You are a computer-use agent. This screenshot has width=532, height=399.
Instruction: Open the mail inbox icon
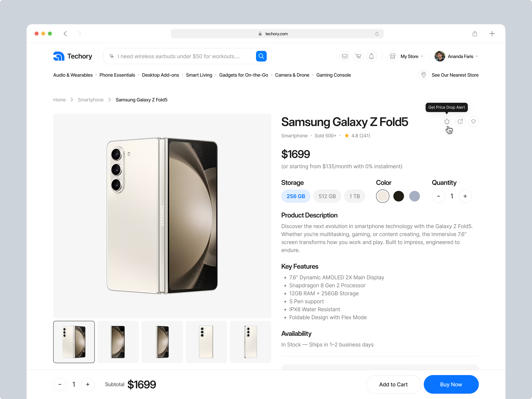[x=345, y=56]
